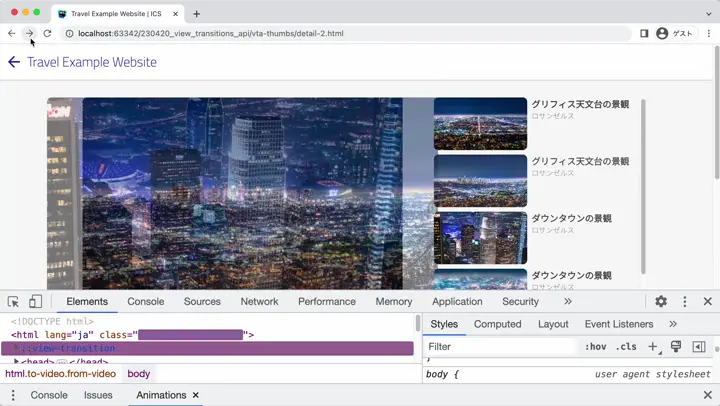
Task: Open the Application panel
Action: (457, 302)
